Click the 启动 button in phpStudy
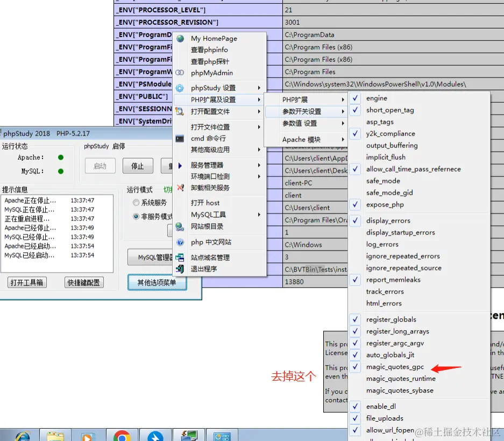Image resolution: width=504 pixels, height=441 pixels. pos(100,166)
